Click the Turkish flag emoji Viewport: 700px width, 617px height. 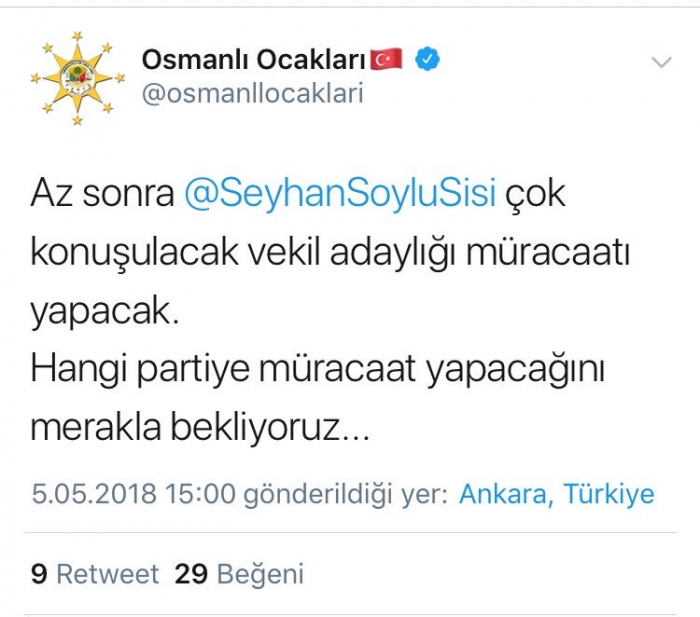click(x=386, y=60)
